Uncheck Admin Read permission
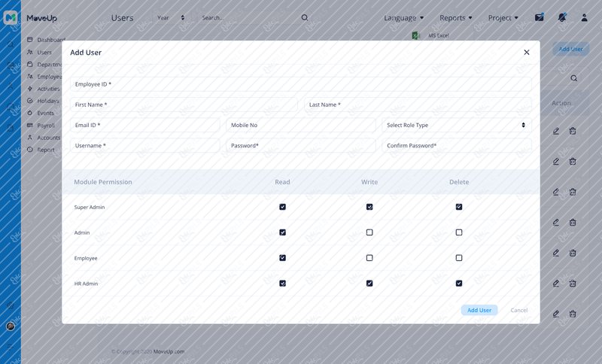 point(283,232)
